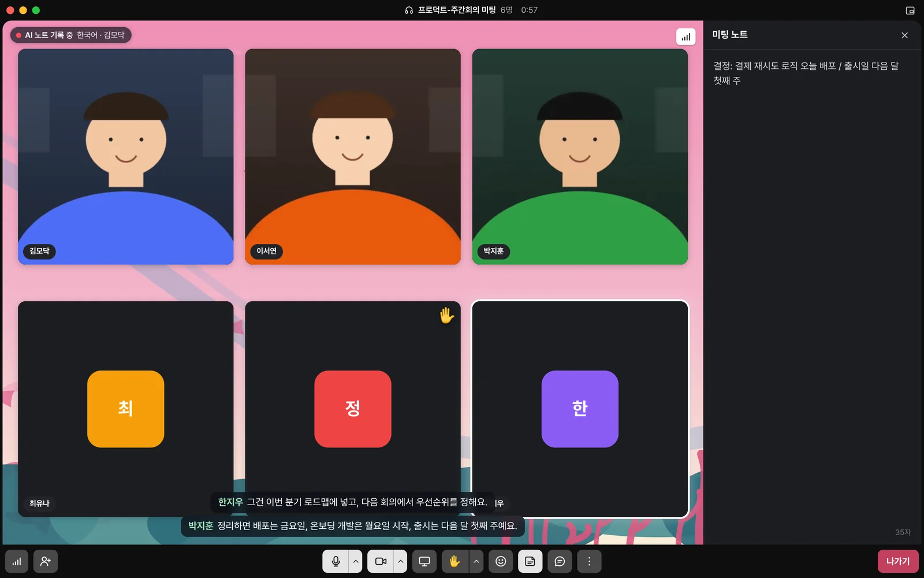Click the 35자 character count

[903, 532]
